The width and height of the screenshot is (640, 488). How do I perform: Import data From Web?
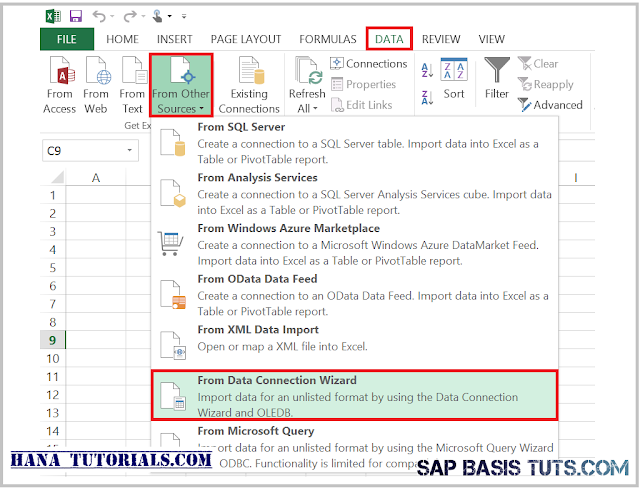(96, 85)
